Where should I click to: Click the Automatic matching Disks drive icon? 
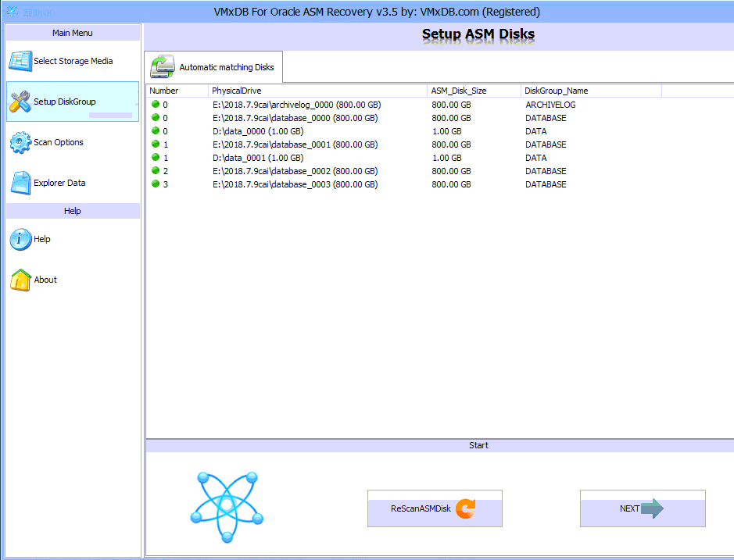pos(163,67)
